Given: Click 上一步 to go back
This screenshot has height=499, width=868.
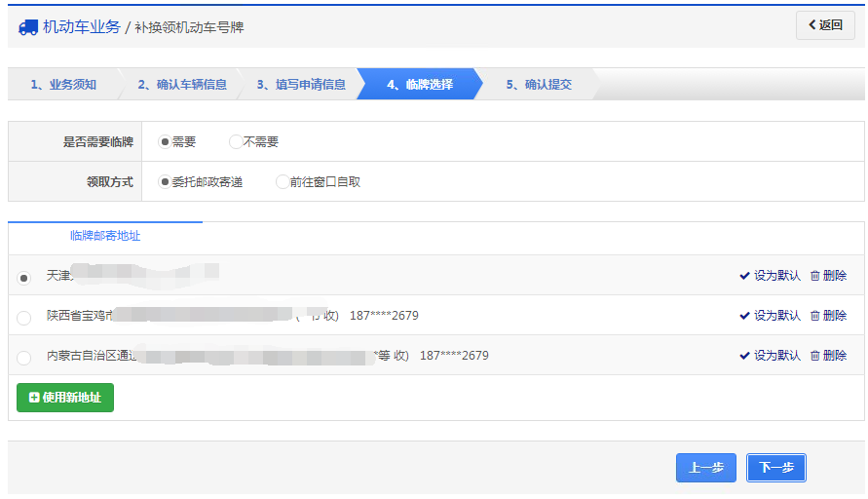Looking at the screenshot, I should (705, 468).
